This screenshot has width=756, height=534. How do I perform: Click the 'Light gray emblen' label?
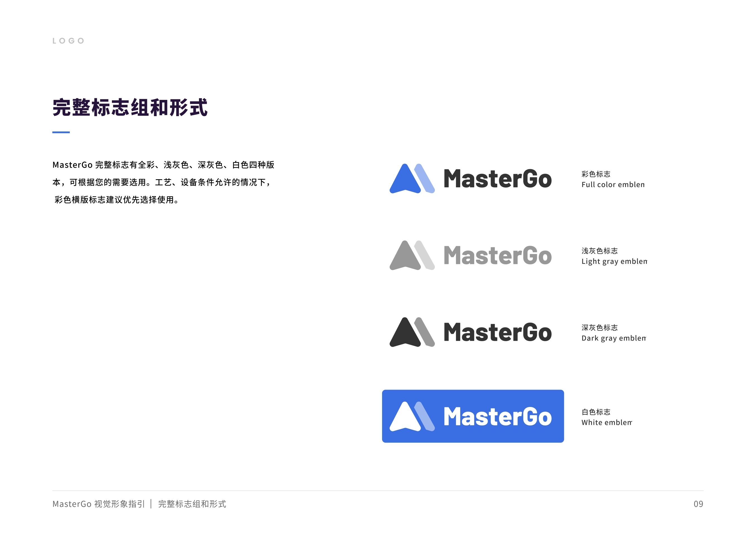[614, 262]
